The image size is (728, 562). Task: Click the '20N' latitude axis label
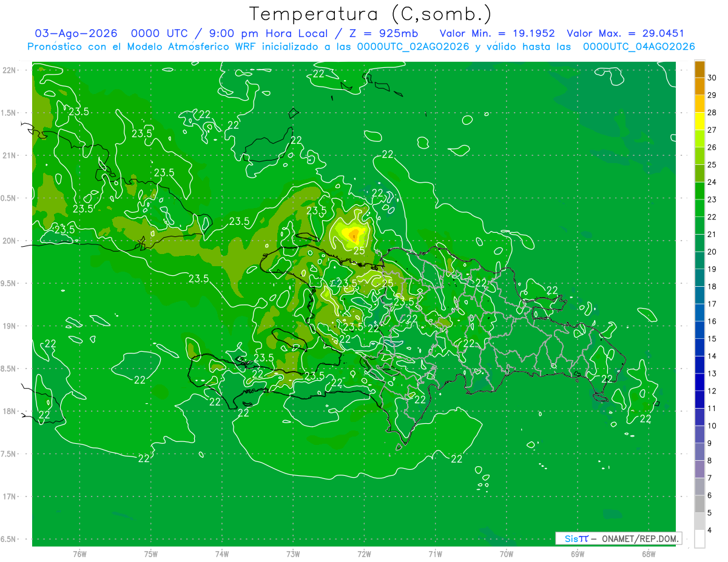[10, 241]
